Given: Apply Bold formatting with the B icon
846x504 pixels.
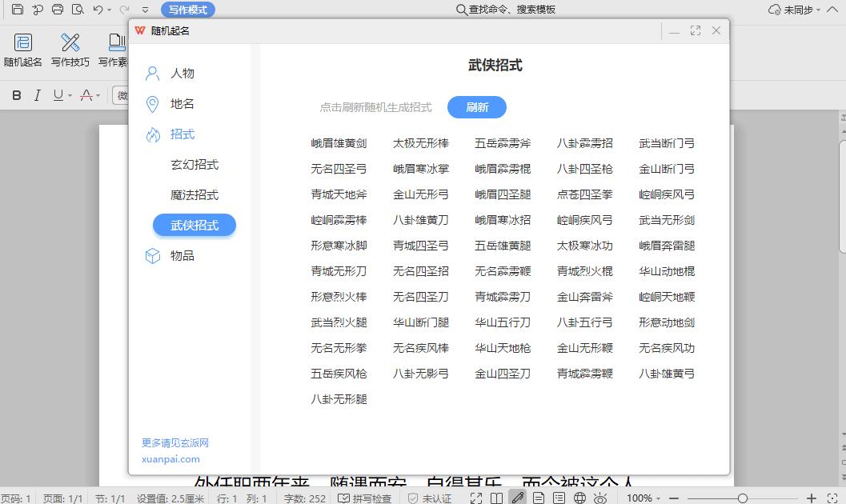Looking at the screenshot, I should 16,95.
